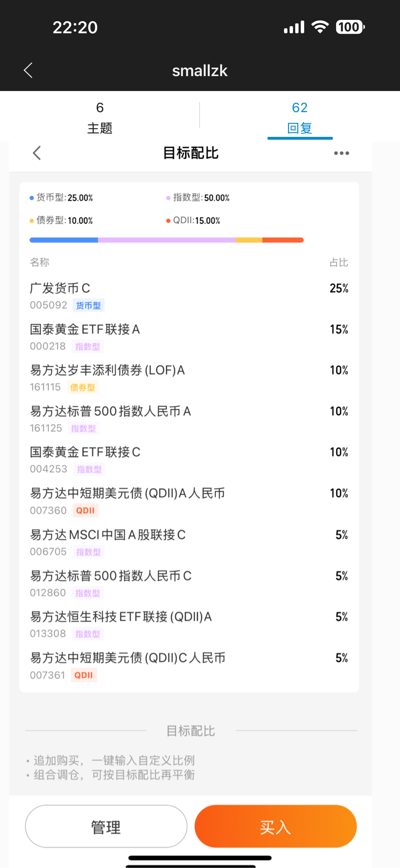Tap the 指数型 tag under code 013308
Screen dimensions: 400x868
point(87,634)
